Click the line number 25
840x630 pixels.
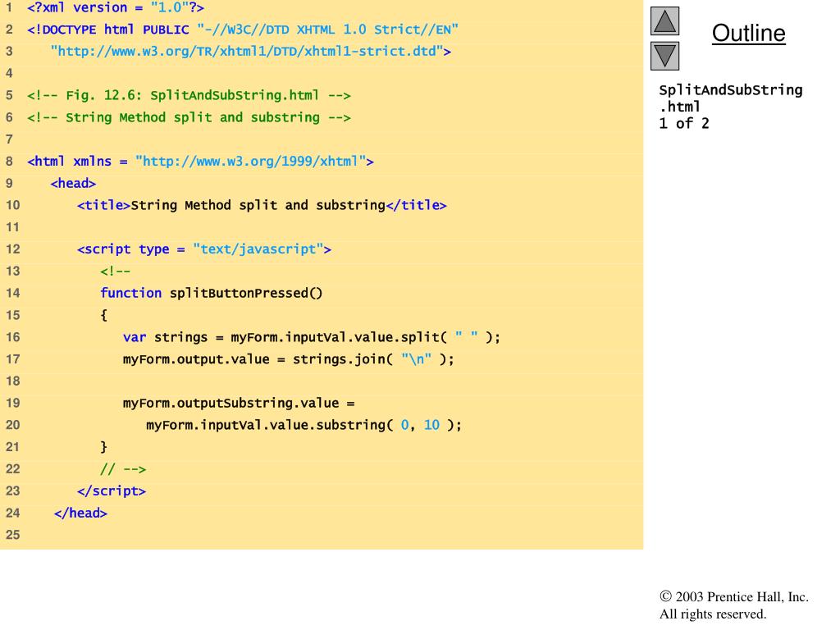(x=13, y=535)
